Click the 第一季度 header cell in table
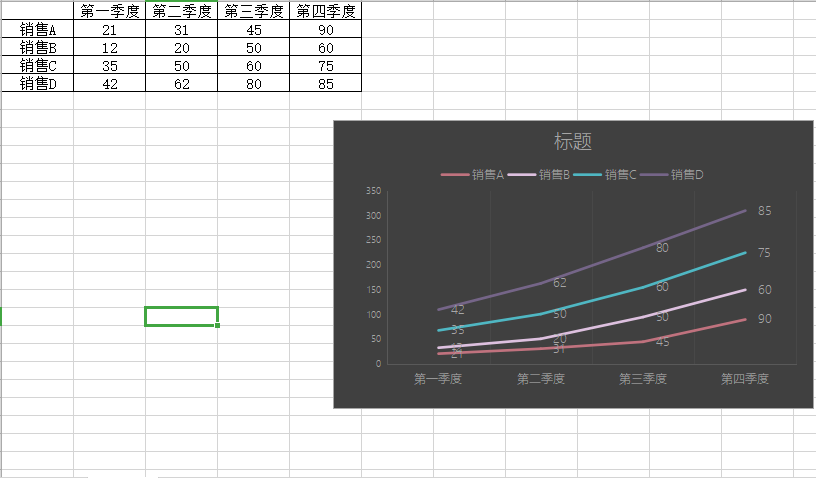Image resolution: width=816 pixels, height=478 pixels. click(x=110, y=11)
